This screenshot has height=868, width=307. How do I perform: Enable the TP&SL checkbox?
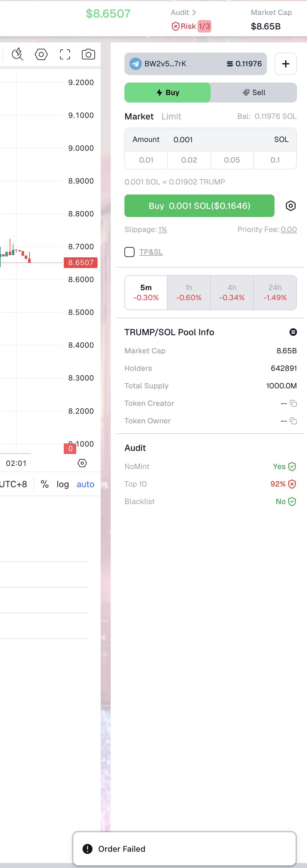tap(129, 252)
